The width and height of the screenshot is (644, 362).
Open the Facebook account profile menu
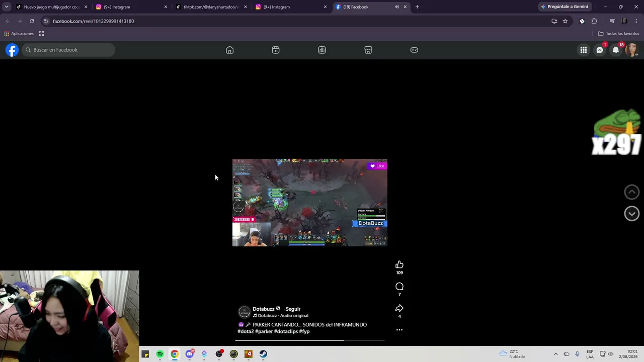click(x=631, y=50)
